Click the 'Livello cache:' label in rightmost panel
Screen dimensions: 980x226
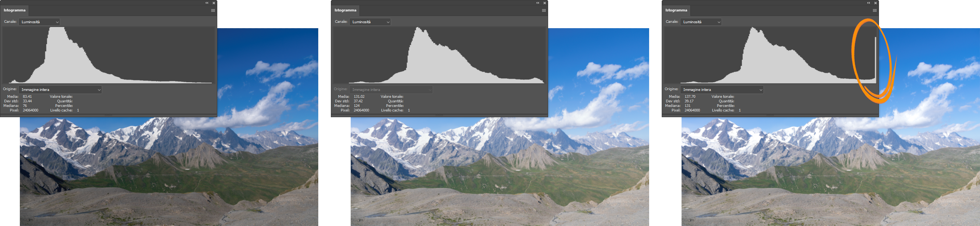[724, 110]
